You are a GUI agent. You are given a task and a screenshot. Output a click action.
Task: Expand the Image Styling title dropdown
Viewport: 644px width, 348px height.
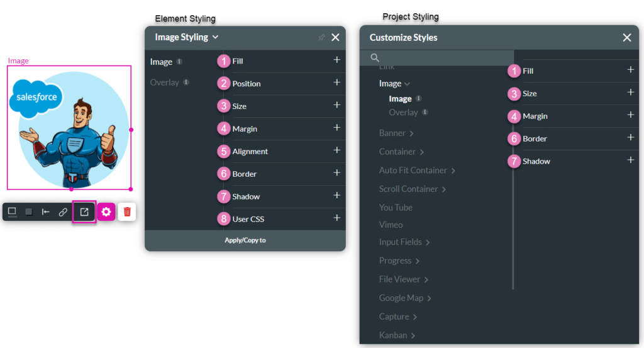[x=216, y=37]
